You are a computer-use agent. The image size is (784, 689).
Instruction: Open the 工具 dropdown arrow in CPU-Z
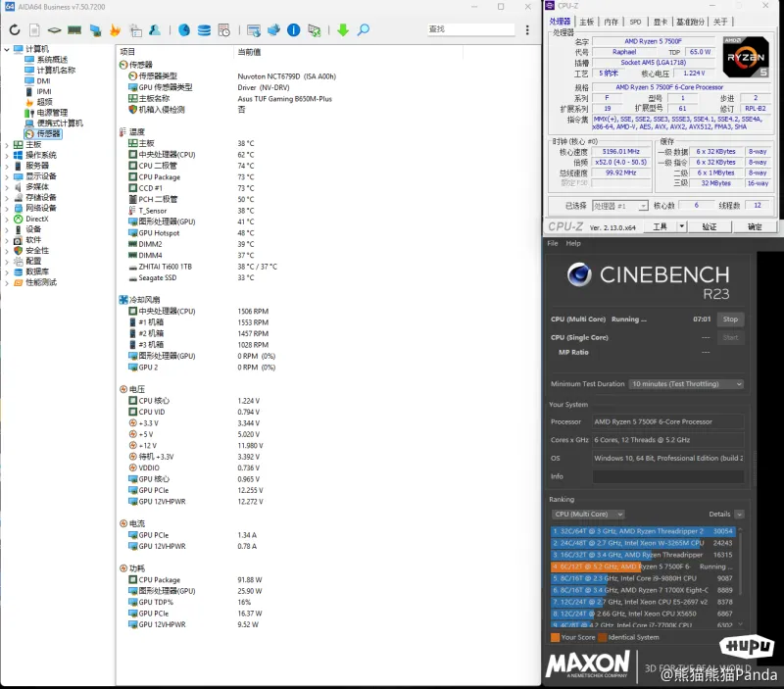(681, 226)
